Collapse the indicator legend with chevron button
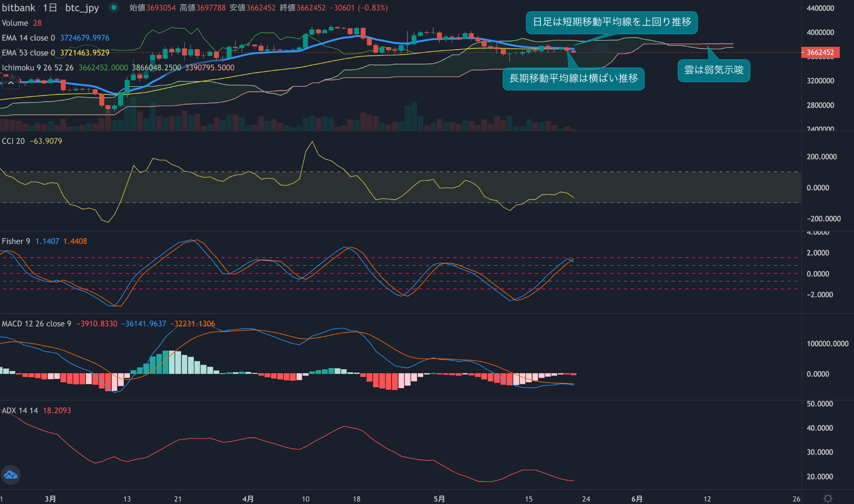The image size is (854, 504). 11,83
